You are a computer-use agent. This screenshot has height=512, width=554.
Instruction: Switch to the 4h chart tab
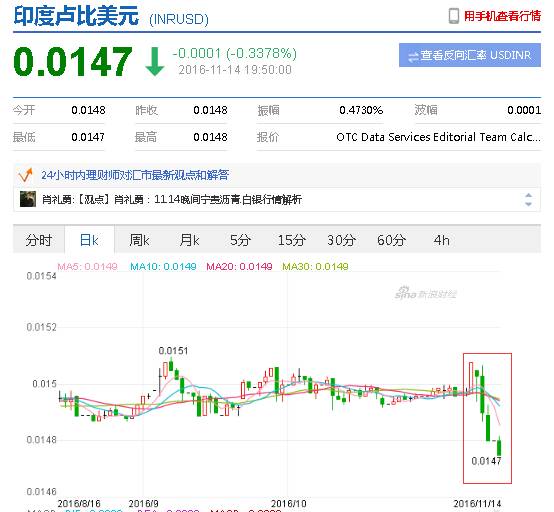click(442, 240)
